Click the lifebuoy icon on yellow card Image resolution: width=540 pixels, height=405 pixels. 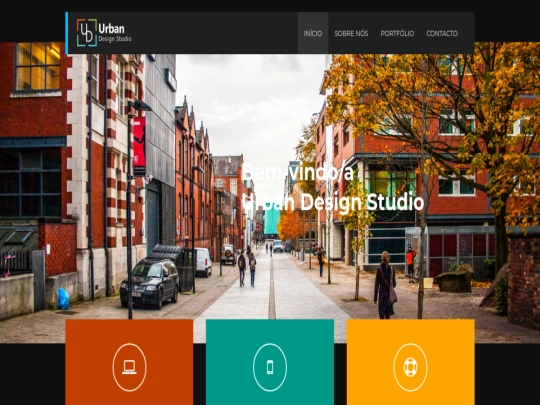point(411,367)
